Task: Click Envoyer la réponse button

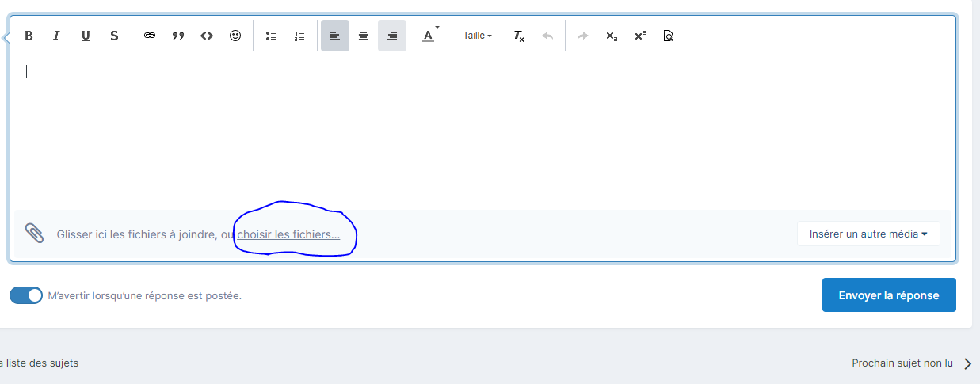Action: (x=889, y=295)
